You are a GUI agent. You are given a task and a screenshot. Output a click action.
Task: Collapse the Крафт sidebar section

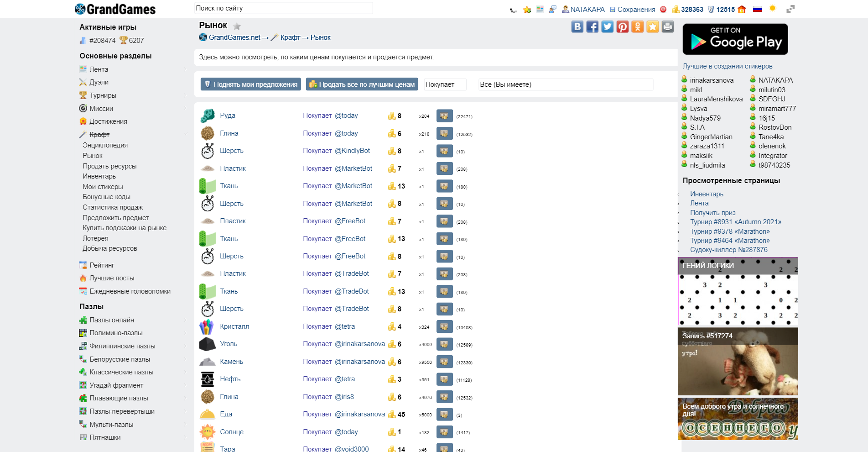185,135
